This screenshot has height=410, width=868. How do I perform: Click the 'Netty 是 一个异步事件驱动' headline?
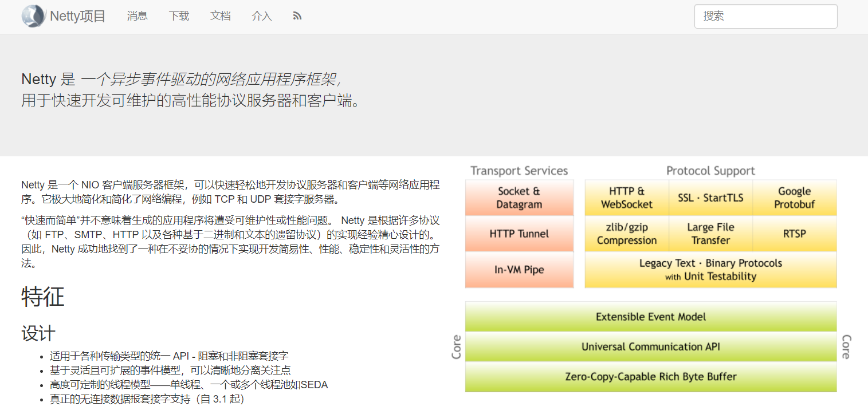point(183,79)
